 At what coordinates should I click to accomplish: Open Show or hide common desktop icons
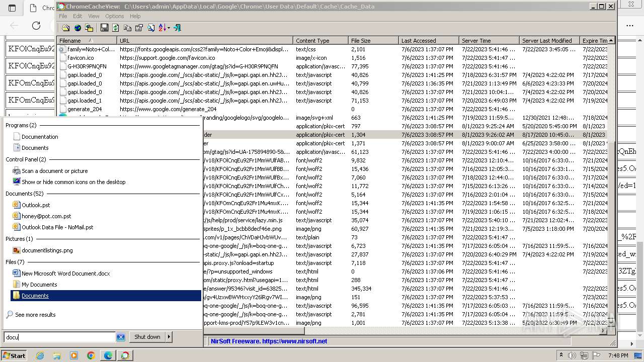point(73,182)
